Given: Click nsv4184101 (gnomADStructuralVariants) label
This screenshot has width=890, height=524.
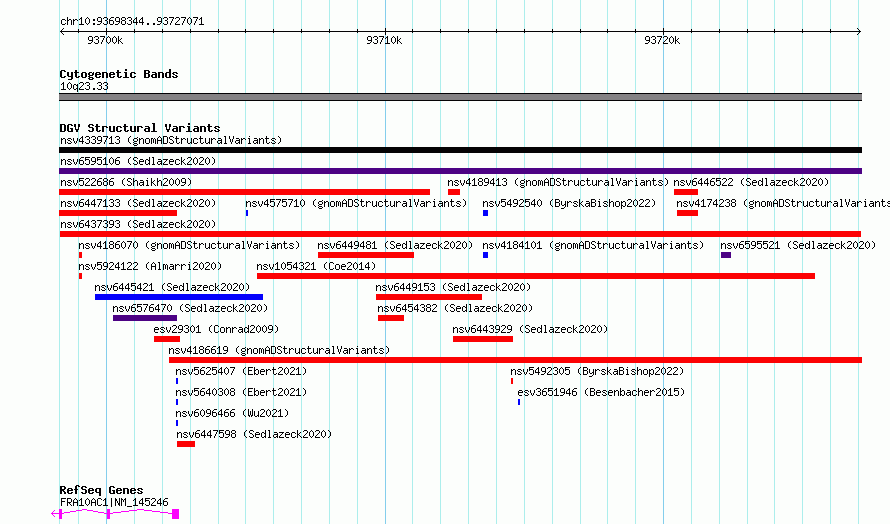Looking at the screenshot, I should pos(593,245).
